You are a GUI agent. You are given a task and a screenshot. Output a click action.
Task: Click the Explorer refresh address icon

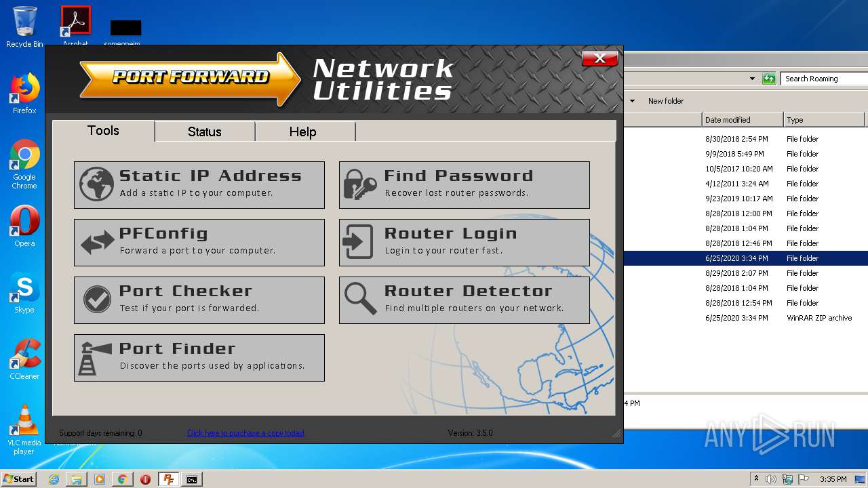pyautogui.click(x=768, y=79)
